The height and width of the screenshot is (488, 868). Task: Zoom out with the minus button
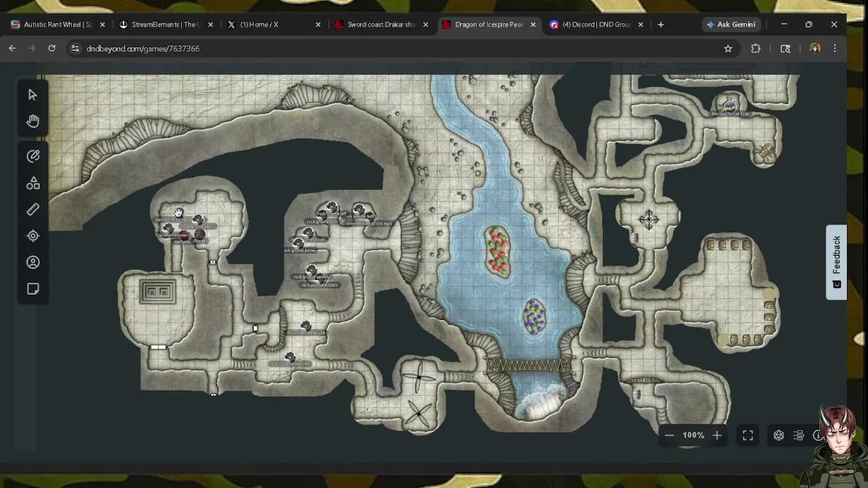pyautogui.click(x=669, y=435)
